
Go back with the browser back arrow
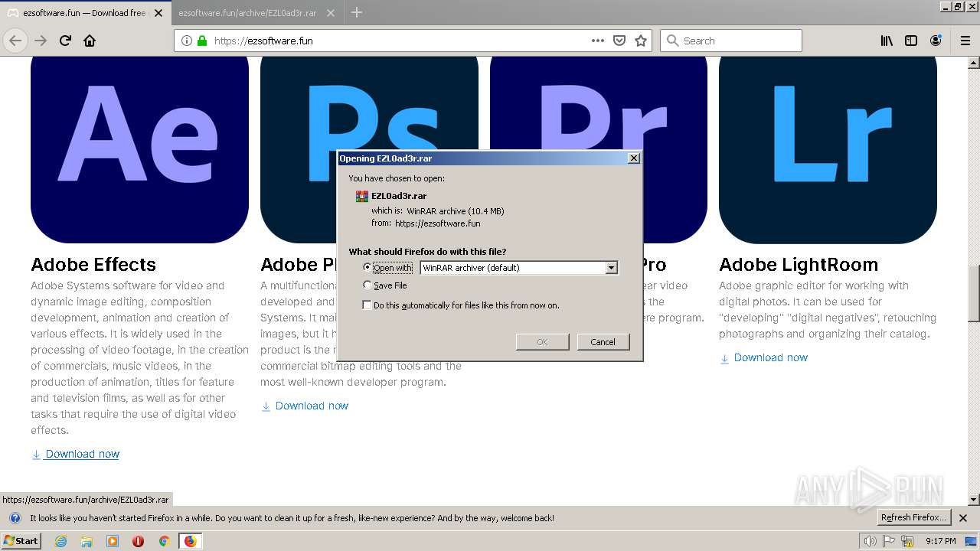click(15, 41)
